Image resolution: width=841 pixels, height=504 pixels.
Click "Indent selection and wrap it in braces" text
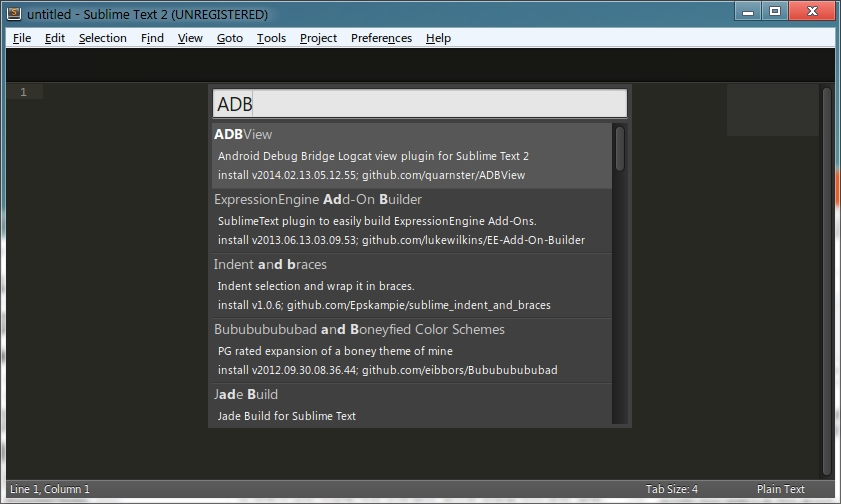[x=316, y=286]
